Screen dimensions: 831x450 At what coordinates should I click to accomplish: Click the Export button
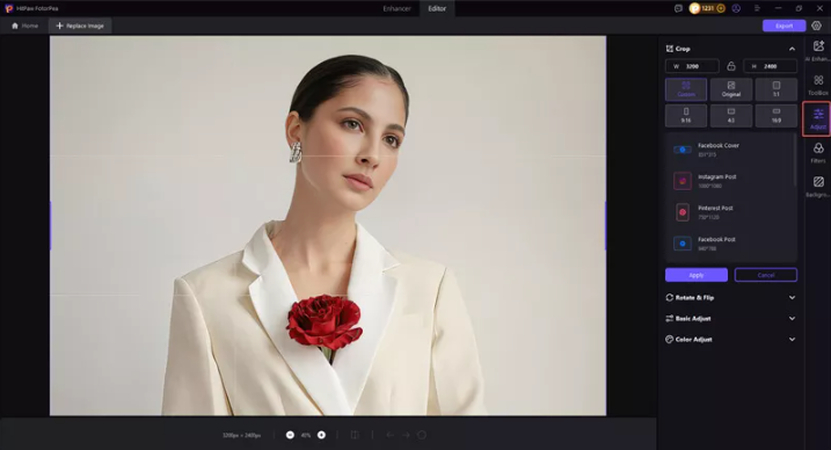click(784, 25)
